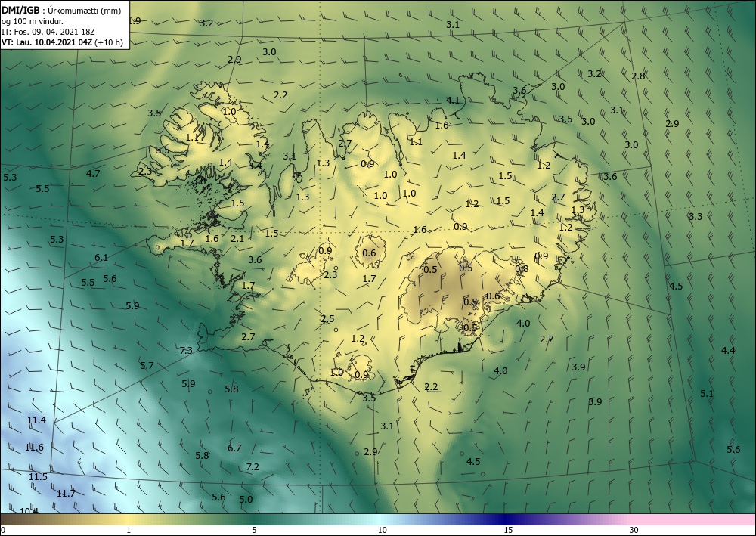Screen dimensions: 756x536
Task: Click the color scale label 30
Action: [x=634, y=530]
